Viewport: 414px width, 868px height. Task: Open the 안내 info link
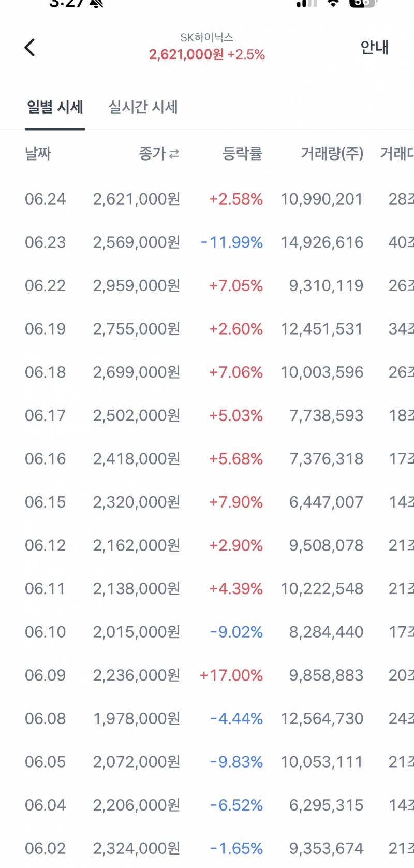pyautogui.click(x=374, y=47)
